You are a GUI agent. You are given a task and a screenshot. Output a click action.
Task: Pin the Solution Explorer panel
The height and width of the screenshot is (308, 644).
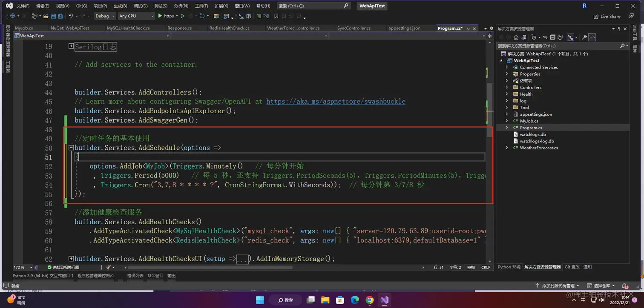[x=619, y=29]
